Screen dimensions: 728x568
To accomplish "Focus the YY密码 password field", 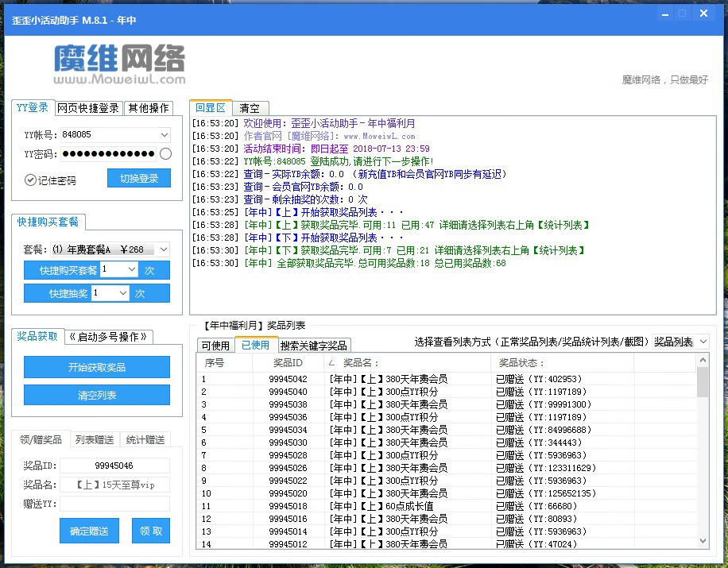I will click(109, 153).
